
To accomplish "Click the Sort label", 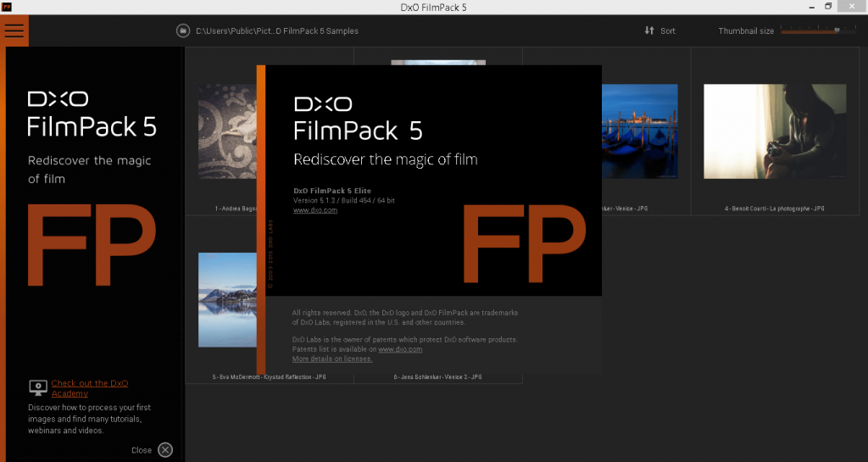I will point(668,31).
